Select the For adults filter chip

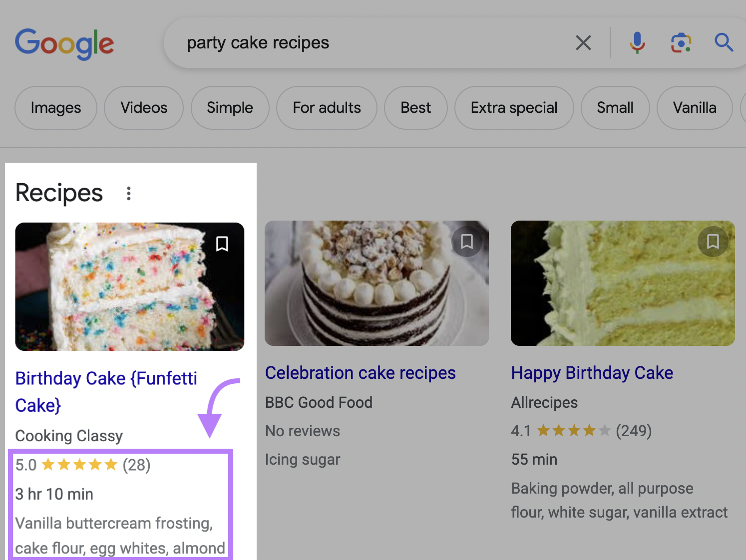tap(327, 108)
